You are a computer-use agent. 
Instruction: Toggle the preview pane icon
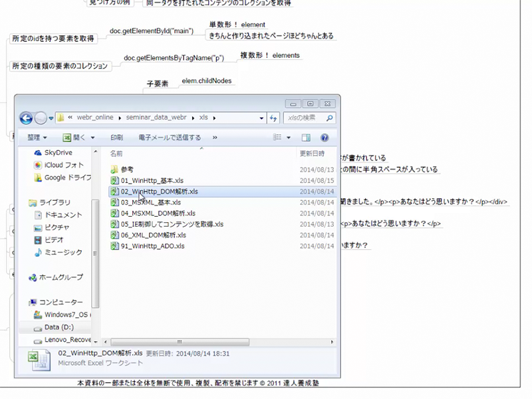(306, 138)
